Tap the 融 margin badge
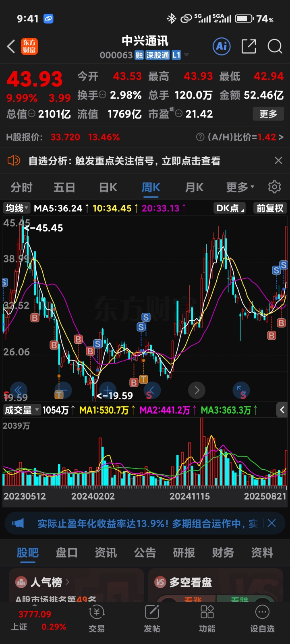This screenshot has height=644, width=290. tap(139, 55)
